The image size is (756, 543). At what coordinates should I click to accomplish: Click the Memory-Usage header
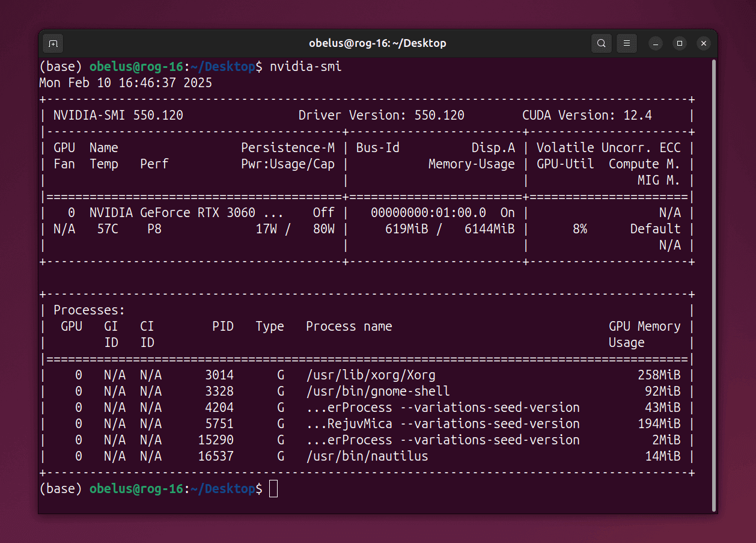472,164
